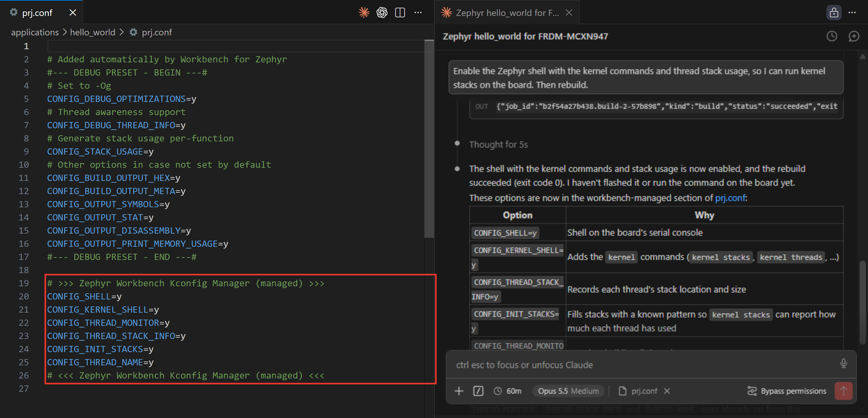The width and height of the screenshot is (868, 418).
Task: Click CONFIG_STACK_USAGE=y on line 9
Action: click(100, 152)
